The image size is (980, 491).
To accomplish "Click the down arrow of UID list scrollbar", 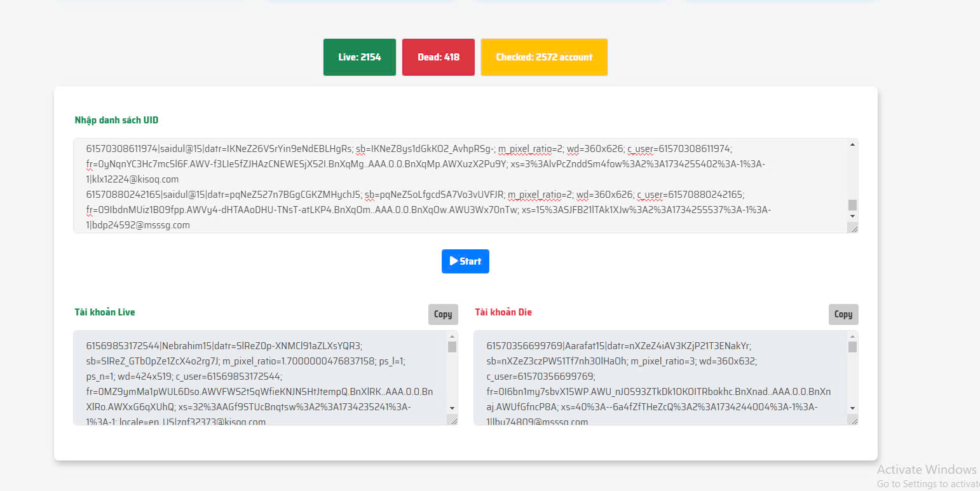I will point(852,217).
